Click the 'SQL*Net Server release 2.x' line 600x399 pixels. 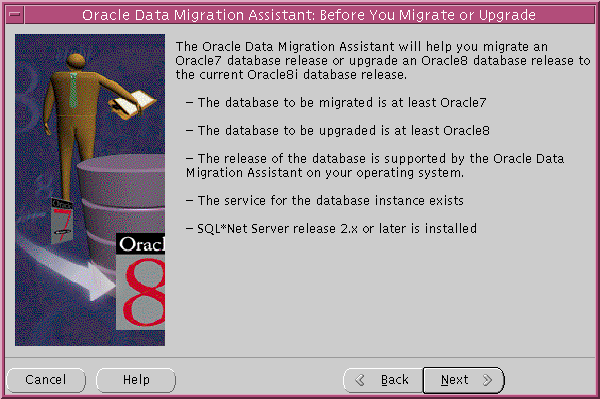(331, 228)
